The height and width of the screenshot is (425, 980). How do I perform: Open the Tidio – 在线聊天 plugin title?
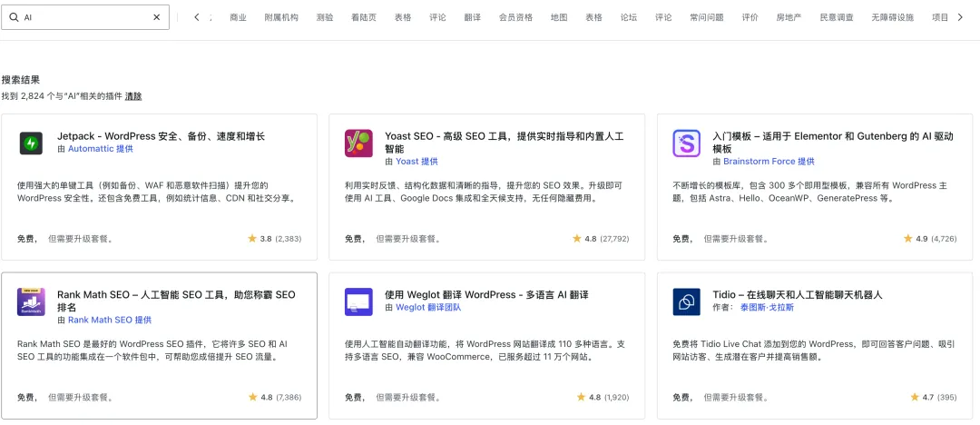click(x=798, y=294)
